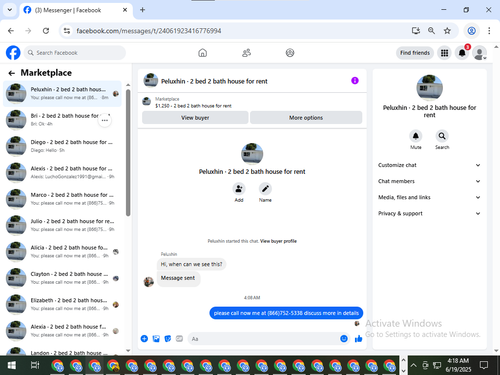Open View buyer profile link
The width and height of the screenshot is (500, 375).
pos(278,241)
